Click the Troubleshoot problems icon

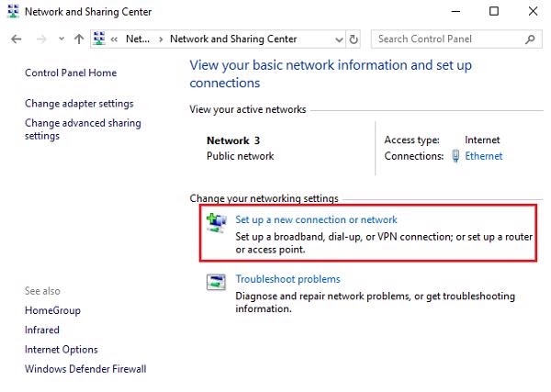[217, 282]
